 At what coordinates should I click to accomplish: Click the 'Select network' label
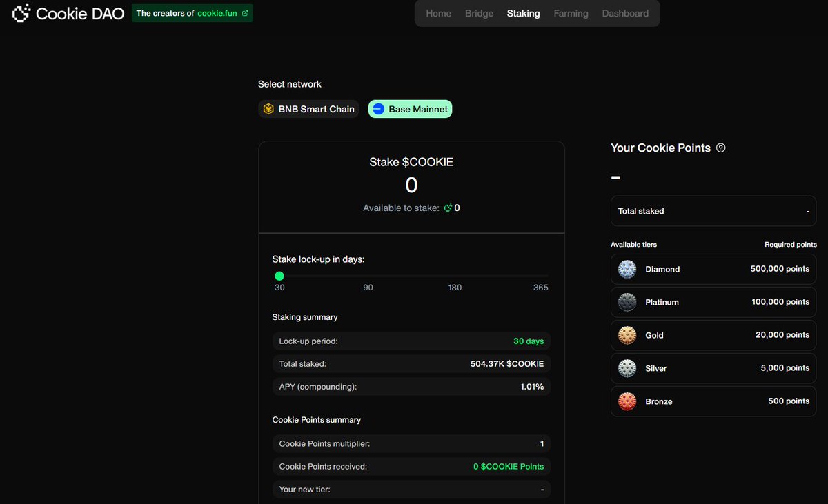pyautogui.click(x=290, y=84)
